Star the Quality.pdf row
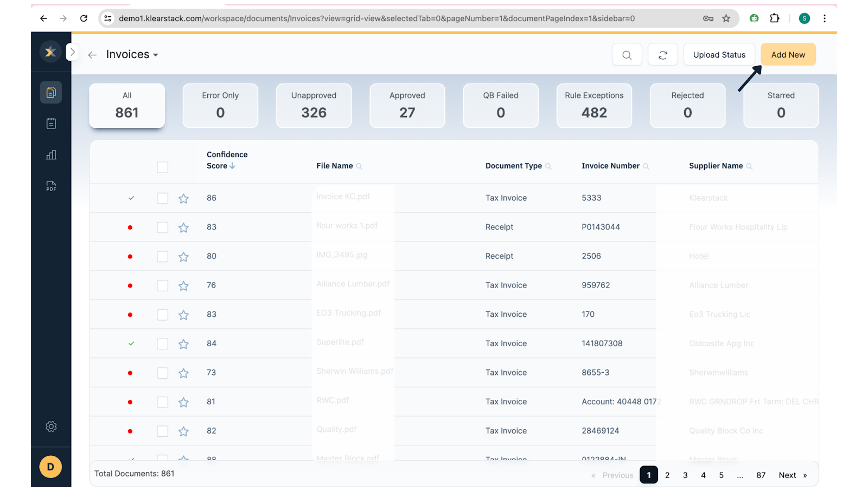This screenshot has width=868, height=491. point(183,431)
